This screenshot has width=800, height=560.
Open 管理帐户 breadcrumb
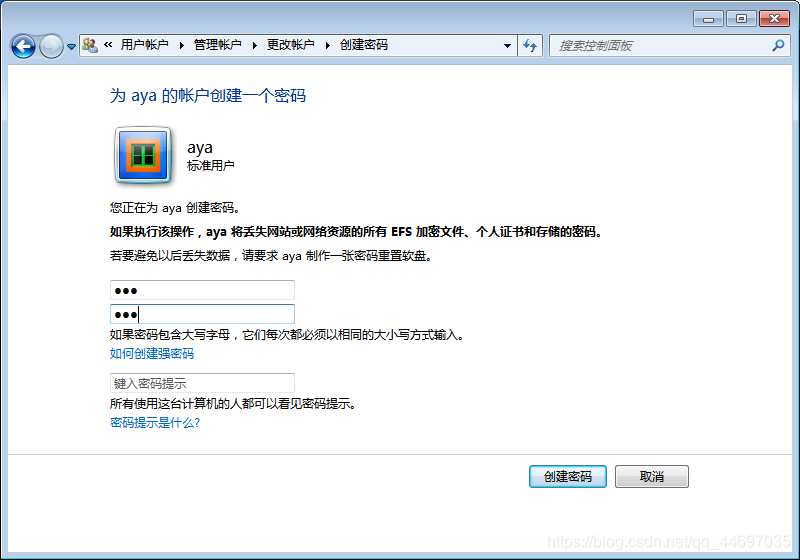[x=217, y=45]
